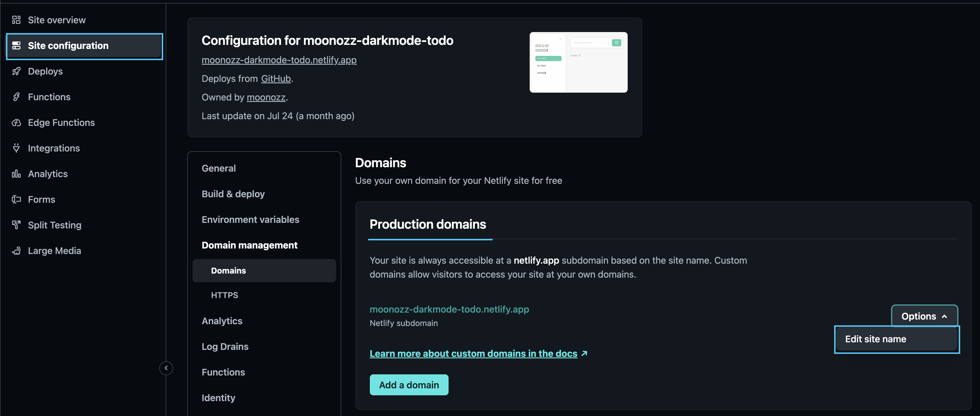Select Environment variables section
This screenshot has width=980, height=416.
point(250,220)
